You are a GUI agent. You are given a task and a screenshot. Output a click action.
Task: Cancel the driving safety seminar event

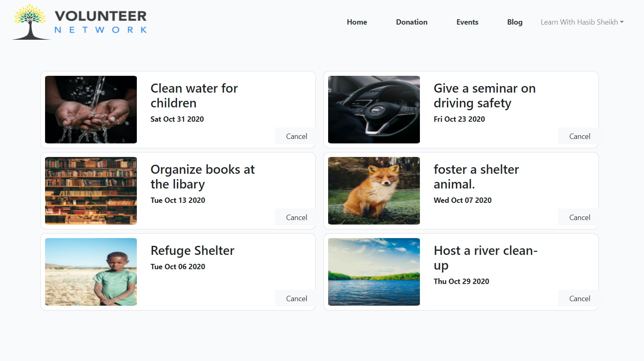[x=580, y=136]
